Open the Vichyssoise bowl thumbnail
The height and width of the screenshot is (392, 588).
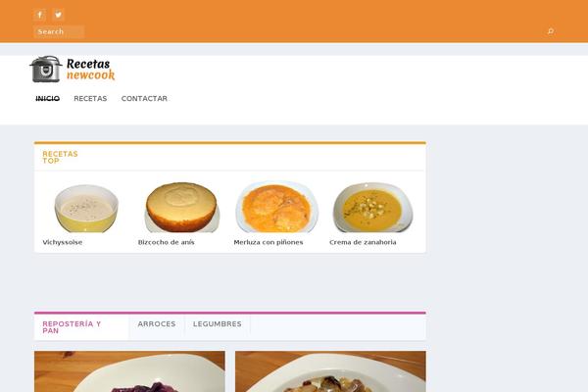click(86, 208)
